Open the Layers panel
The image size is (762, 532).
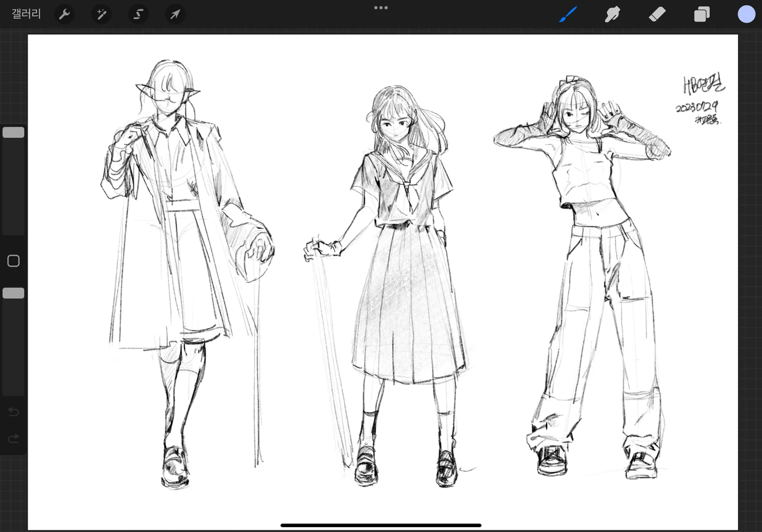pos(702,14)
